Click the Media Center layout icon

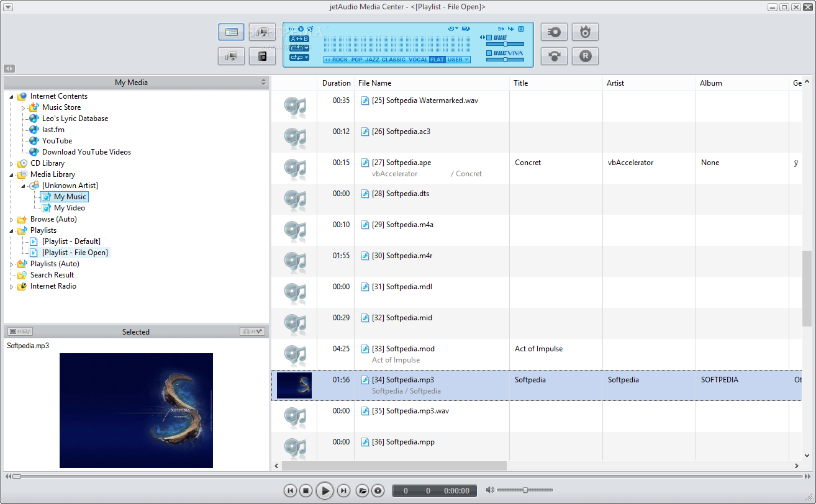point(231,32)
